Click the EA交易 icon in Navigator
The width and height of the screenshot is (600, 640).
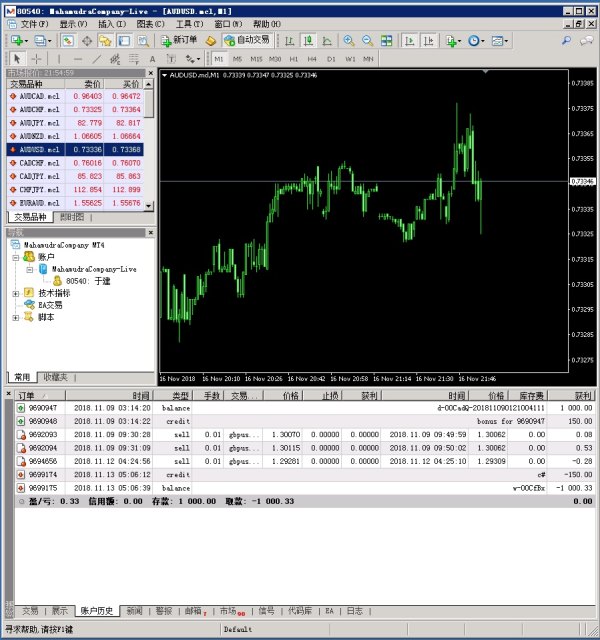point(29,305)
